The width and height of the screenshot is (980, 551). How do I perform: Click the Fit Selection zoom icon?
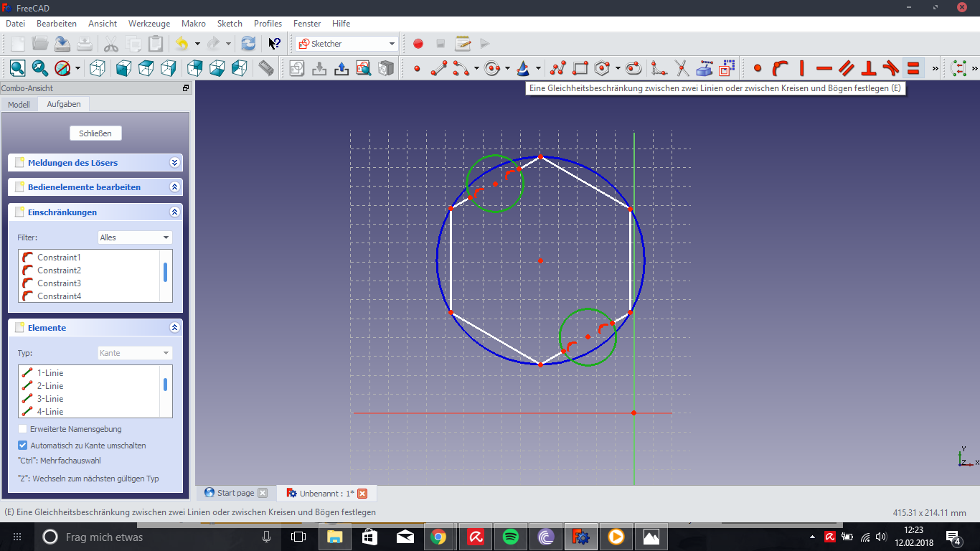40,68
